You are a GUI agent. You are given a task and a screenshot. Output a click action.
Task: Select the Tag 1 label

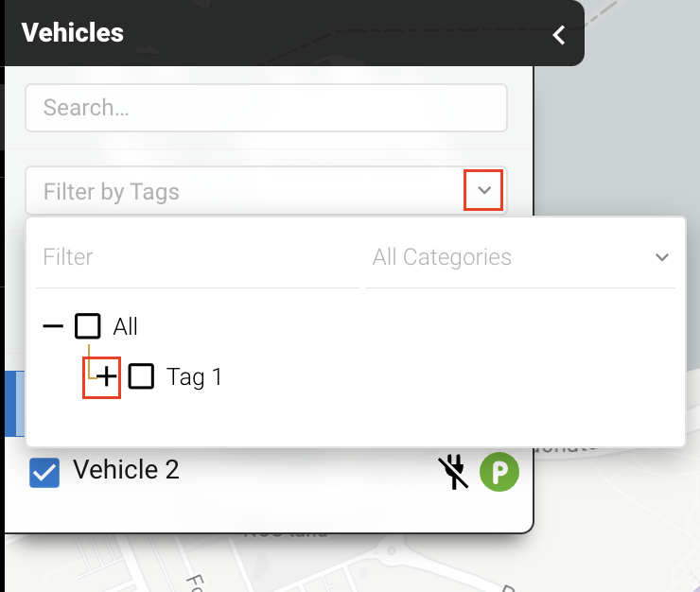click(194, 377)
